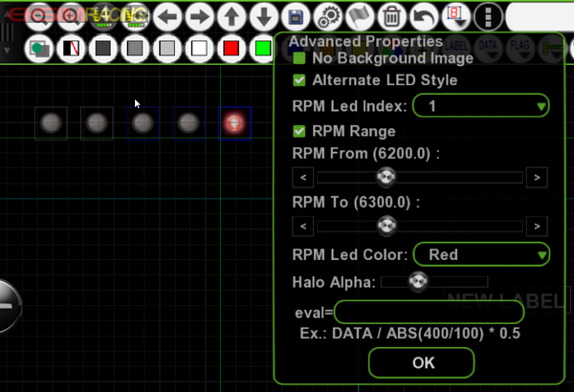Click OK to confirm properties
This screenshot has height=392, width=574.
pyautogui.click(x=421, y=362)
